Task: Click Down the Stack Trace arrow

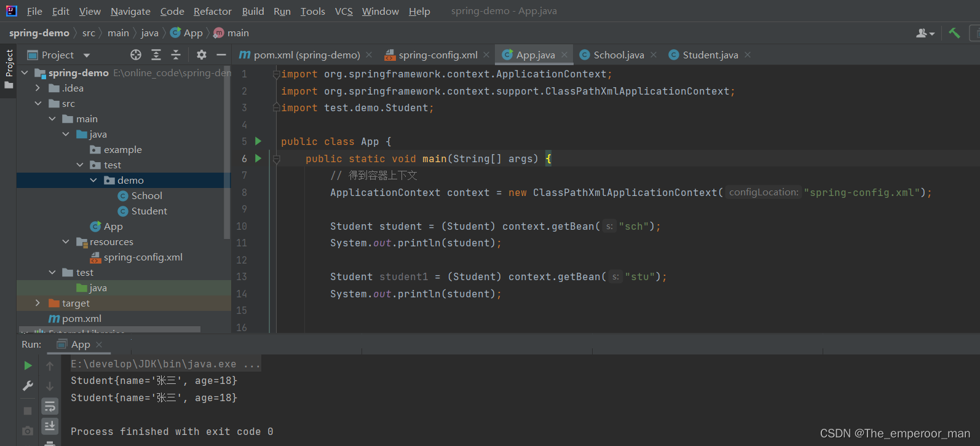Action: [x=50, y=386]
